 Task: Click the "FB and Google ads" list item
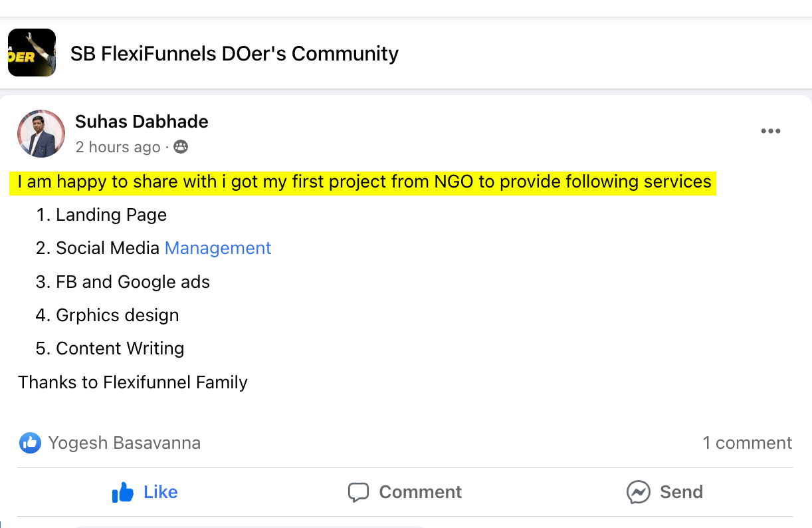tap(133, 282)
